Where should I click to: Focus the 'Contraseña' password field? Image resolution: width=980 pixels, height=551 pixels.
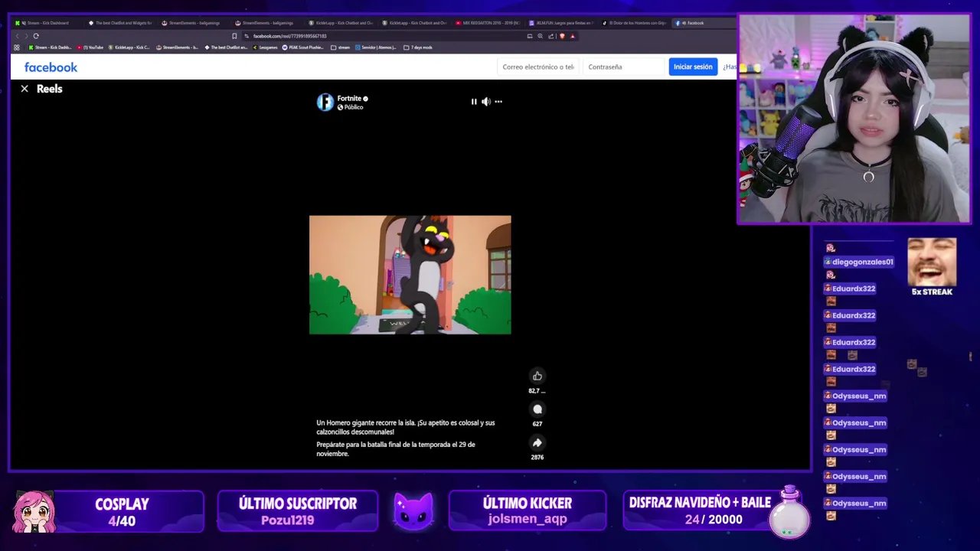(x=624, y=67)
